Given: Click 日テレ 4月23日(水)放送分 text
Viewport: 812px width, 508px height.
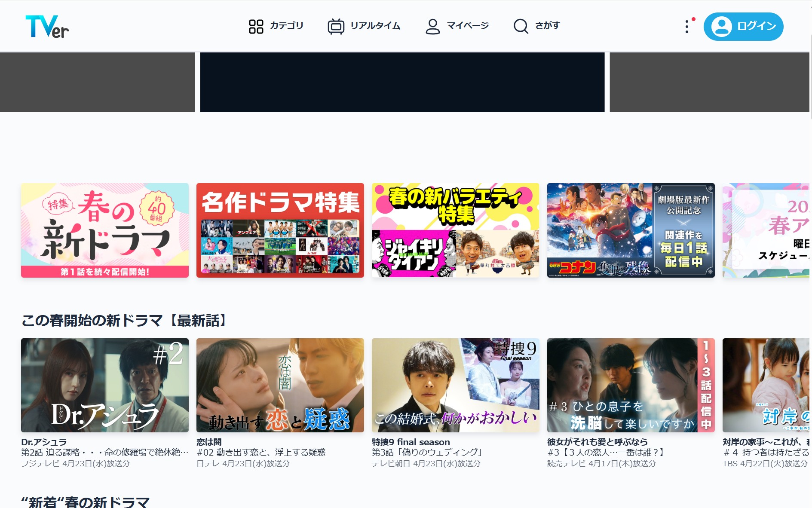Looking at the screenshot, I should tap(243, 463).
